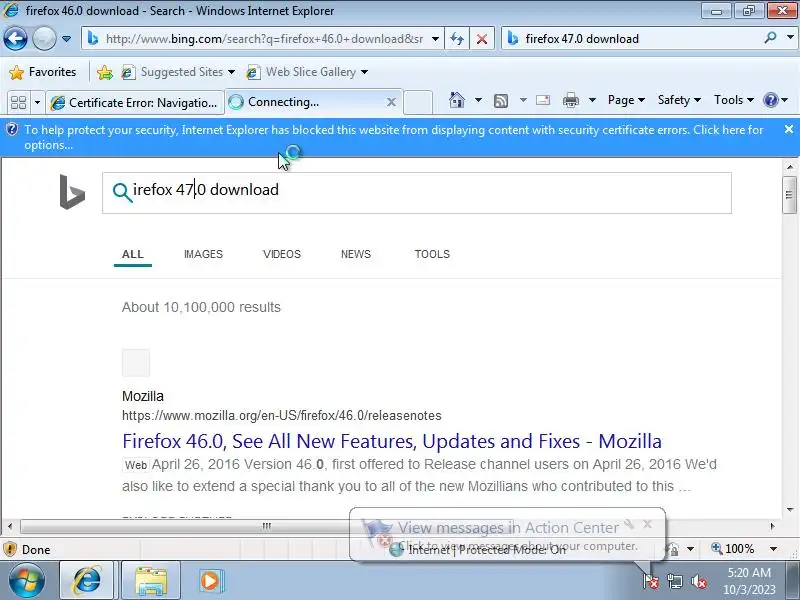
Task: Add to Favorites Bar star icon
Action: (x=105, y=72)
